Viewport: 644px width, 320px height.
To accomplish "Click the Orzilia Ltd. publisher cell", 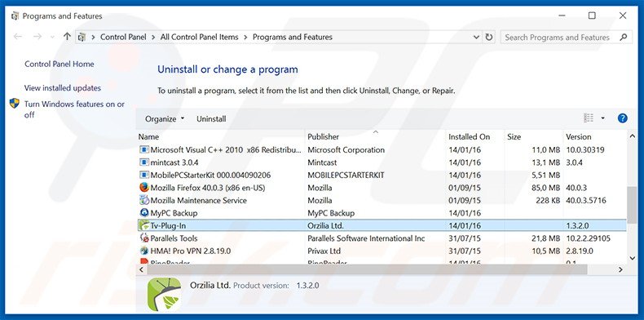I will [326, 226].
